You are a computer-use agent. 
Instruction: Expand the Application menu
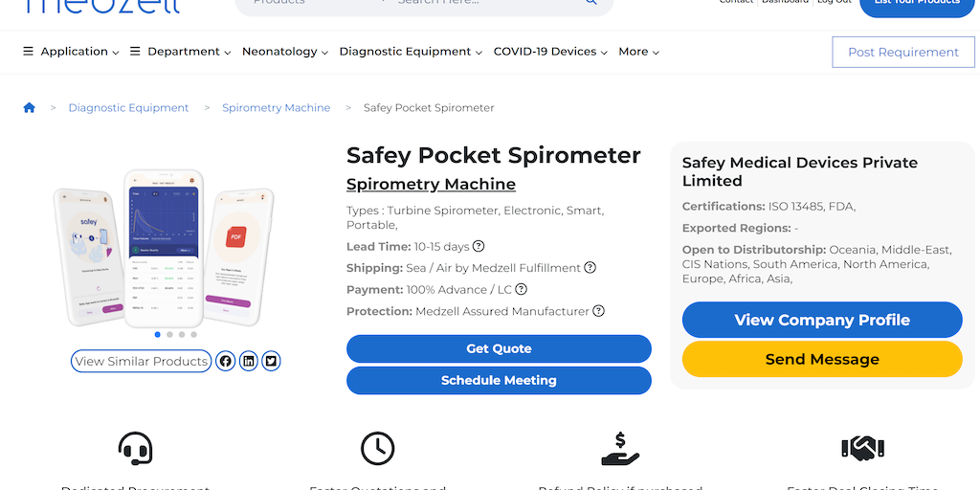tap(71, 52)
